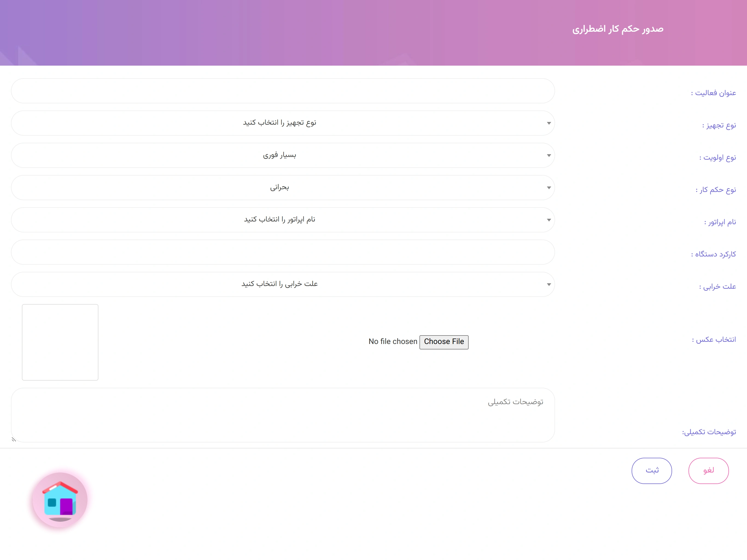The height and width of the screenshot is (560, 747).
Task: Click the arrow of the نام اپراتور select
Action: [549, 220]
